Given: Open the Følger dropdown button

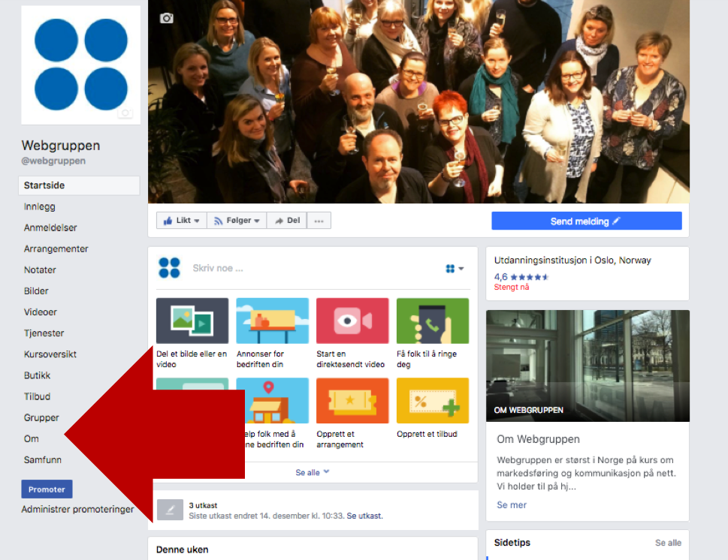Looking at the screenshot, I should [237, 221].
